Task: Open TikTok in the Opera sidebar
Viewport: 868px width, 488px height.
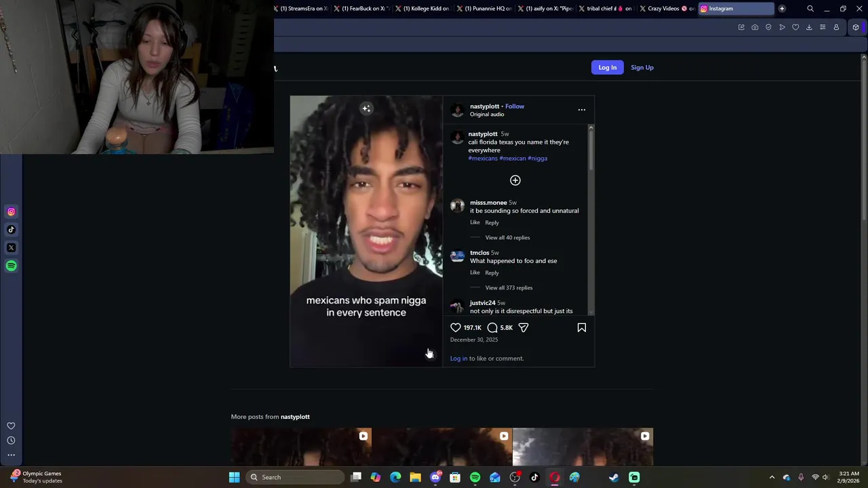Action: tap(11, 230)
